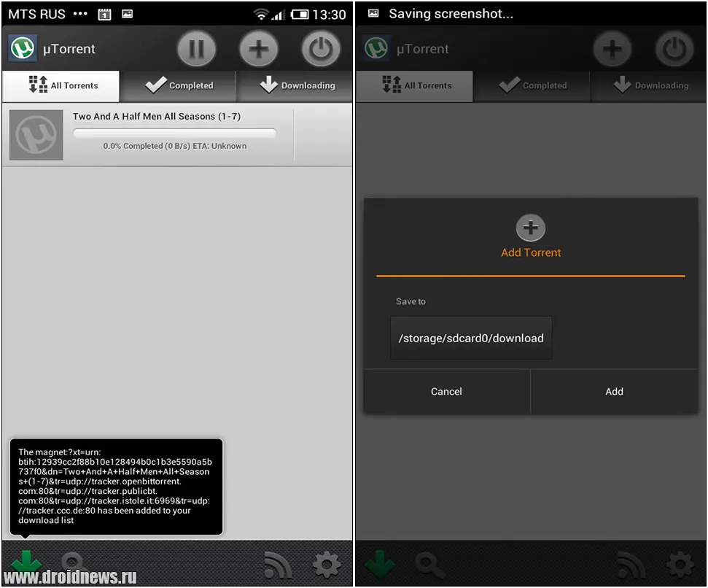Viewport: 708px width, 588px height.
Task: Tap the battery indicator in status bar
Action: click(x=300, y=15)
